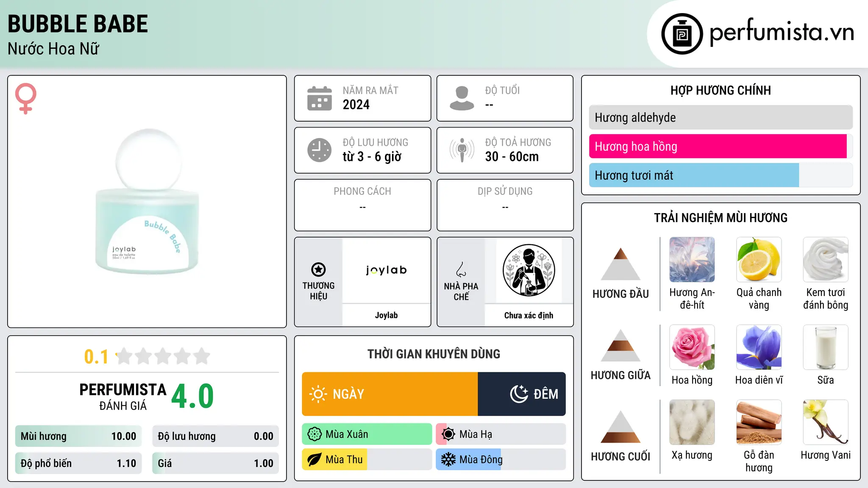Click the perfumista.vn perfume bottle logo icon
This screenshot has width=868, height=488.
point(682,34)
